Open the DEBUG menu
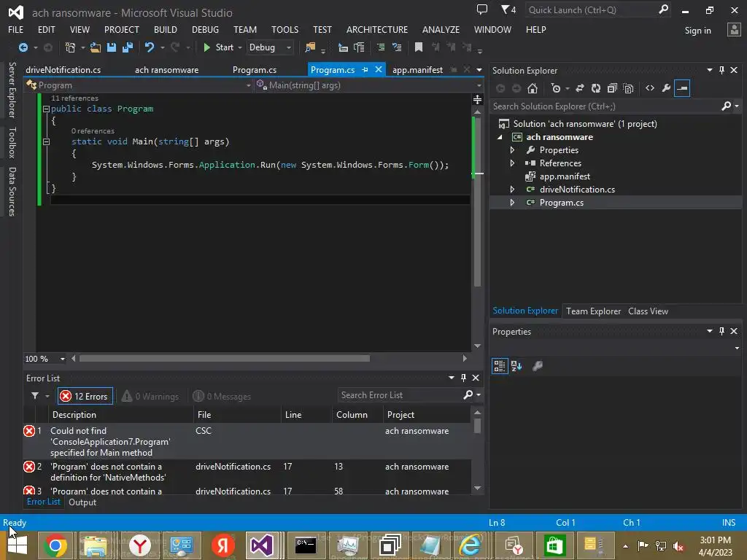 pyautogui.click(x=205, y=29)
